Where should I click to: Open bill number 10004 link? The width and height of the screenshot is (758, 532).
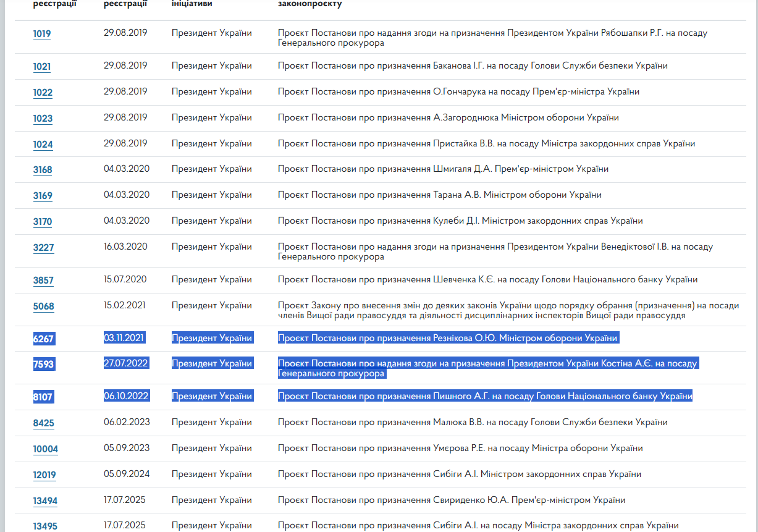point(46,449)
